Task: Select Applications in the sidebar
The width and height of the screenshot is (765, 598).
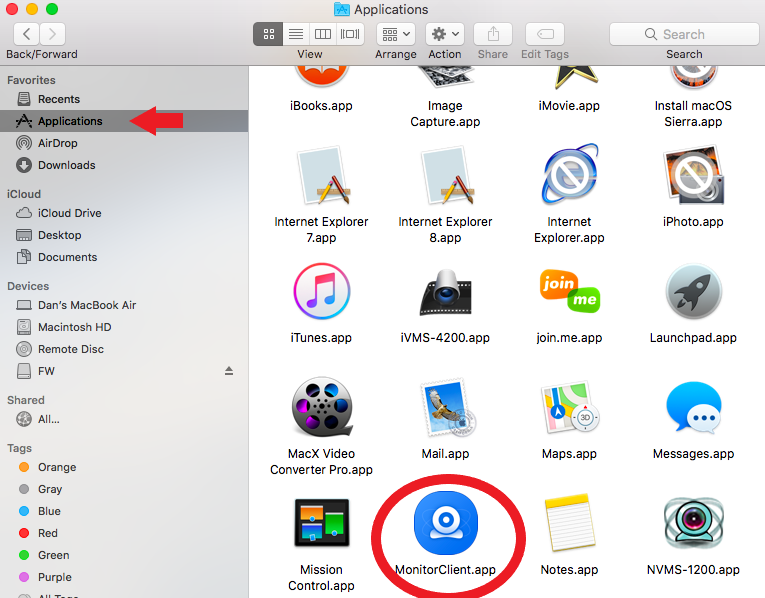Action: click(70, 121)
